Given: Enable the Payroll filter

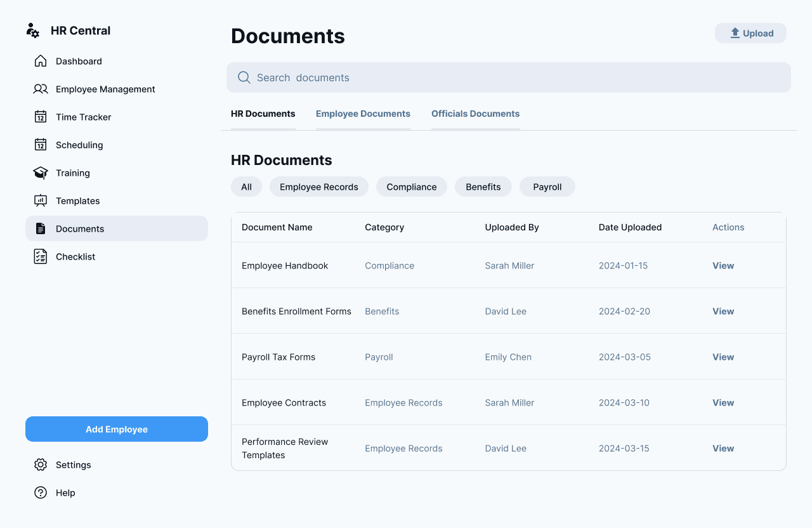Looking at the screenshot, I should coord(547,187).
